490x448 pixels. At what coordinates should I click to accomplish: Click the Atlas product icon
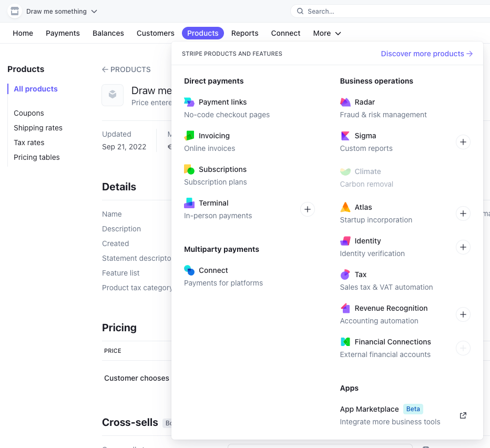pos(345,207)
